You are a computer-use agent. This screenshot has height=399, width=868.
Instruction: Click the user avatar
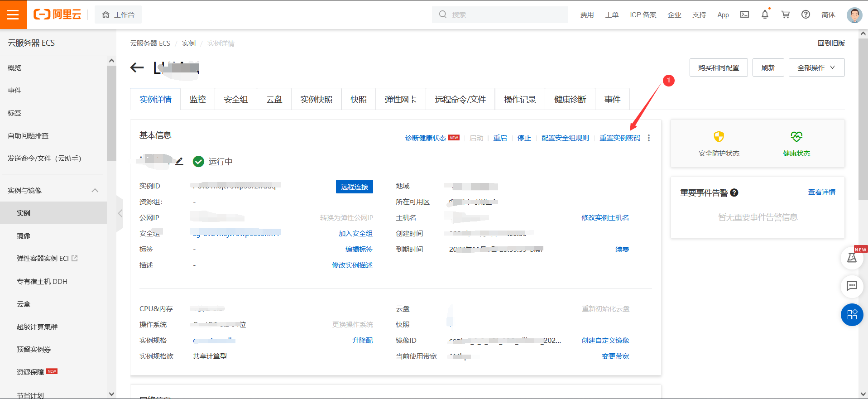[x=854, y=15]
